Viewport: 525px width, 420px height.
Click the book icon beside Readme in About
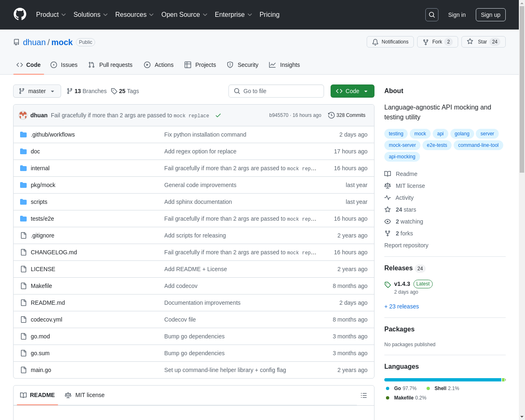pos(388,174)
